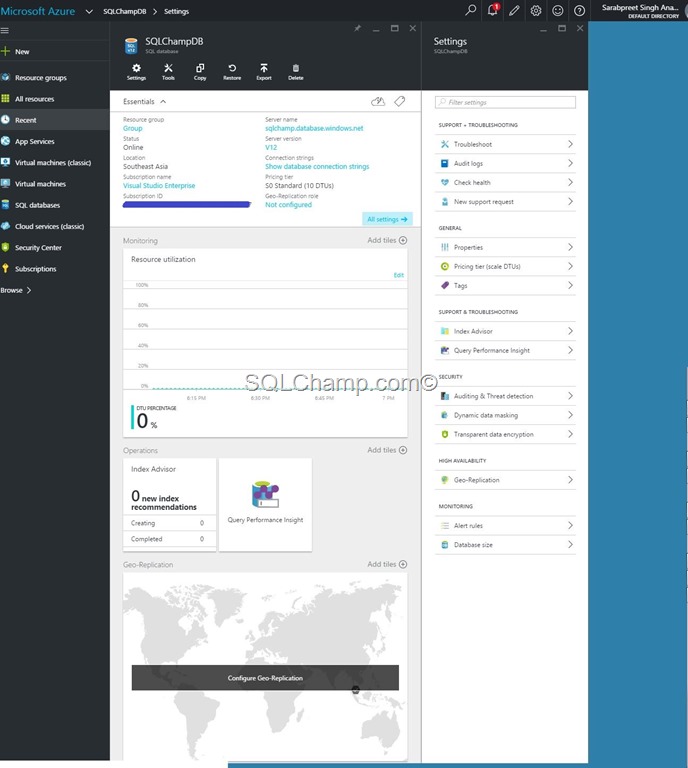Open the Group resource group link

click(x=132, y=128)
